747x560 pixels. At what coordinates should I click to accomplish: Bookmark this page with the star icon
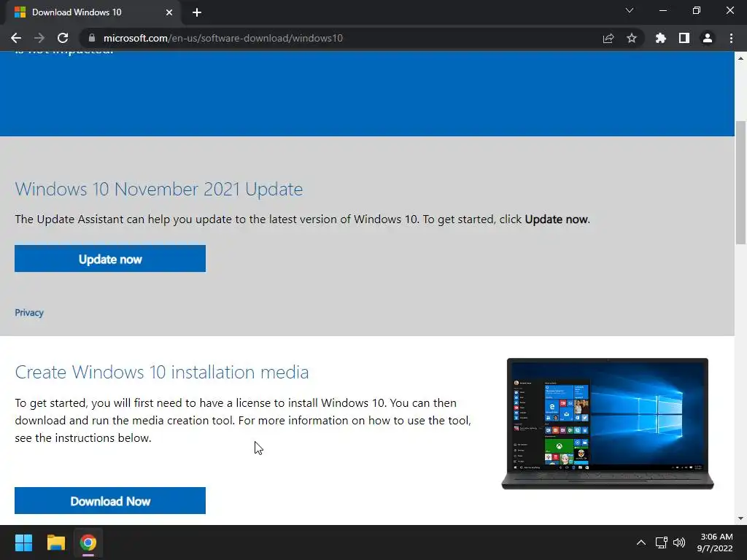(632, 38)
